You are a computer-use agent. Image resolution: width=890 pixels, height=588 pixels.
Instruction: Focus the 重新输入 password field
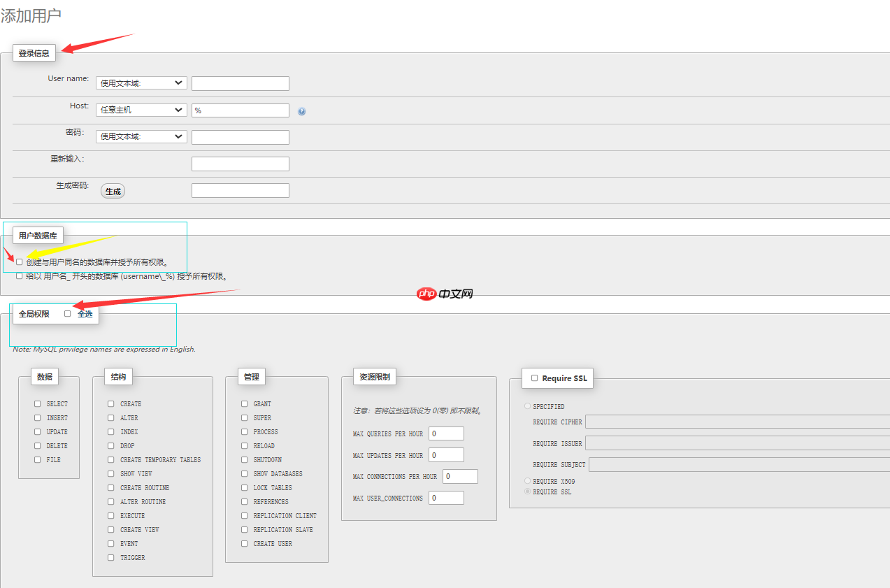click(x=240, y=164)
